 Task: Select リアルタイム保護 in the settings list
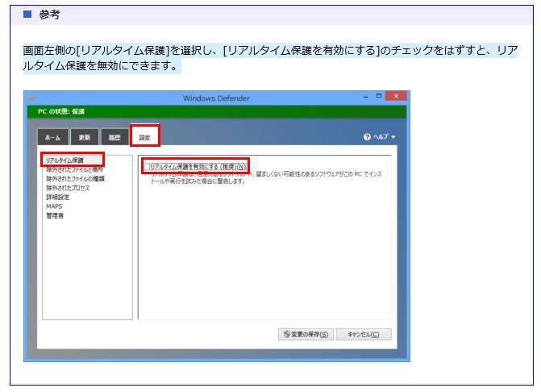[65, 161]
